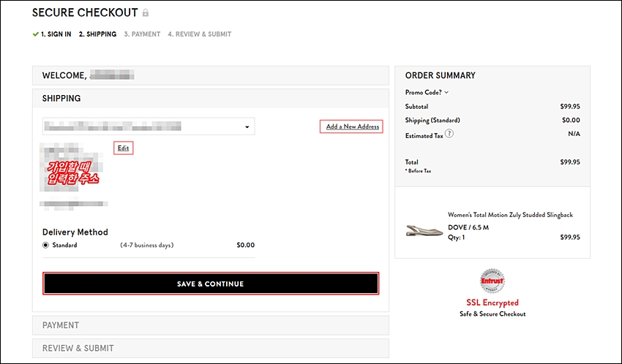Open the Women's Total Motion Zuly product link

click(510, 215)
